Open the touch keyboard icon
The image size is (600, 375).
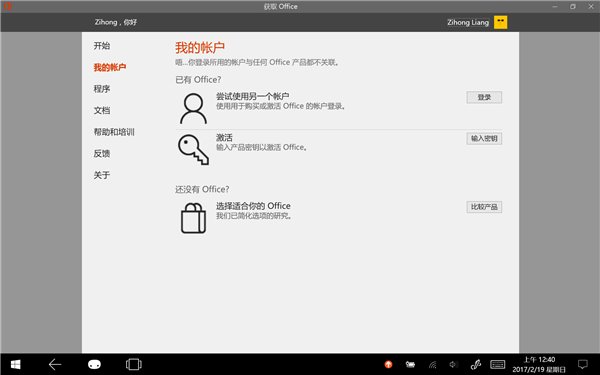pyautogui.click(x=497, y=365)
